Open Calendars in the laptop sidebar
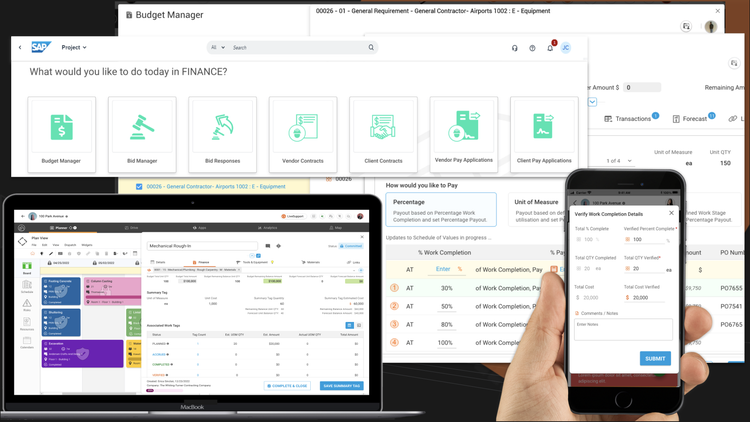Screen dimensions: 750x422 [27, 342]
